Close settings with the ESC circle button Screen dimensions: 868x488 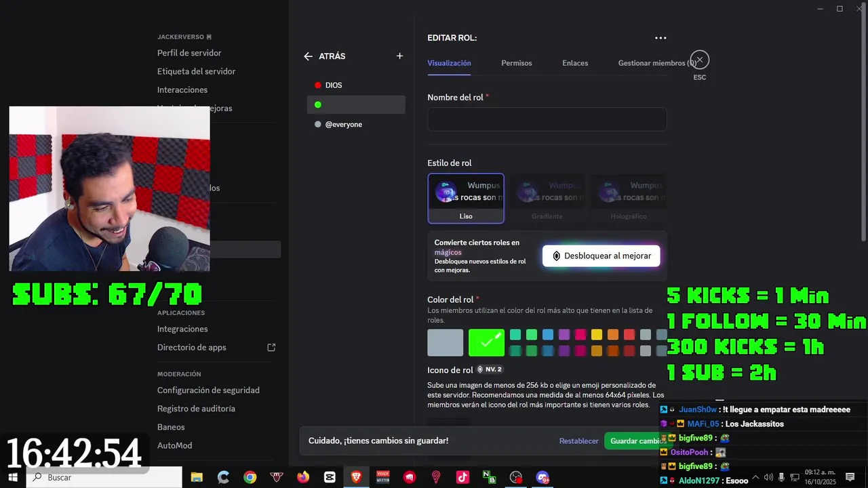[700, 60]
